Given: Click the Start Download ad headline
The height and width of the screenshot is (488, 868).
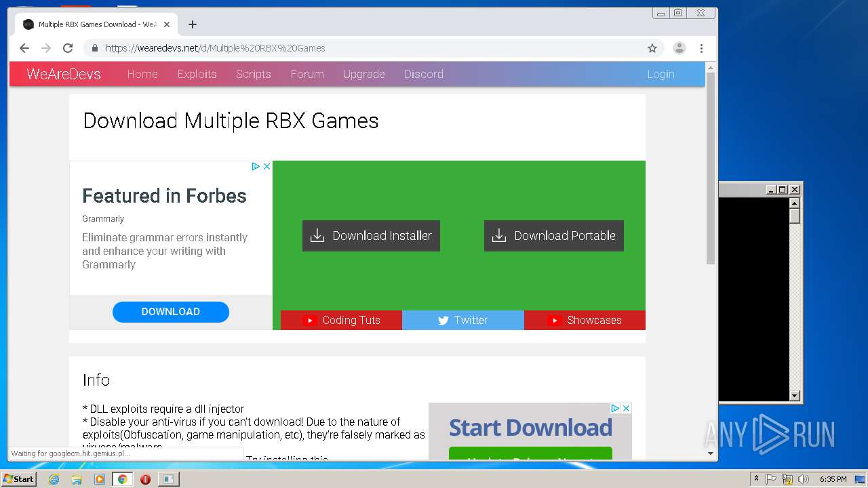Looking at the screenshot, I should click(530, 428).
